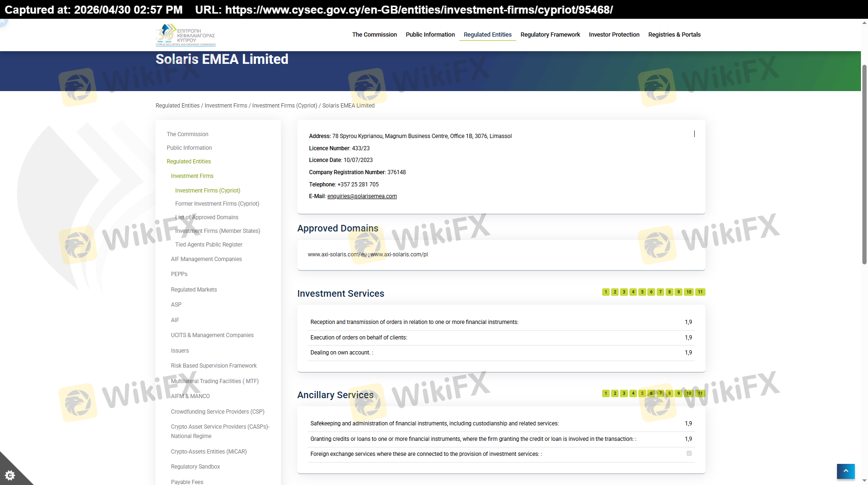
Task: Select badge 4 beside Investment Services heading
Action: [633, 292]
